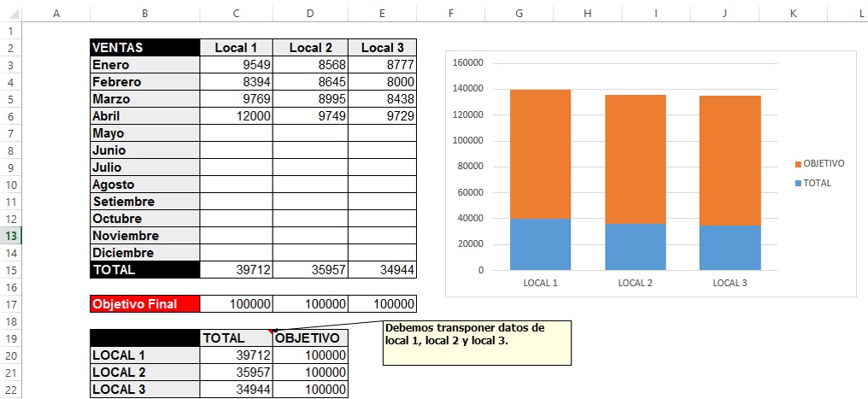Select the red Objetivo Final cell
The height and width of the screenshot is (399, 868).
click(x=144, y=304)
